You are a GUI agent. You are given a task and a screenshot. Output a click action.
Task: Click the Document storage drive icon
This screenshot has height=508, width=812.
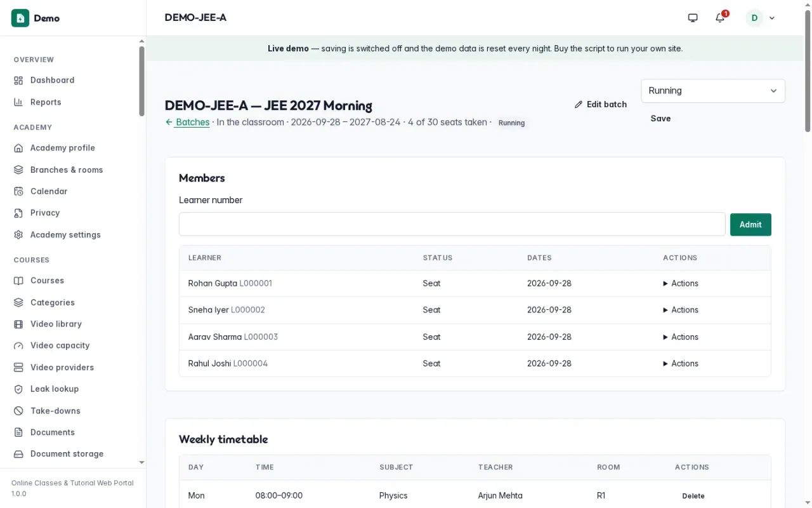(x=18, y=454)
